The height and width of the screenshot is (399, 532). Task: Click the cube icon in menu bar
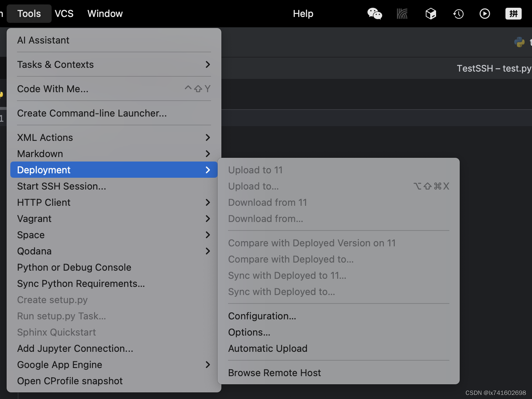tap(431, 14)
